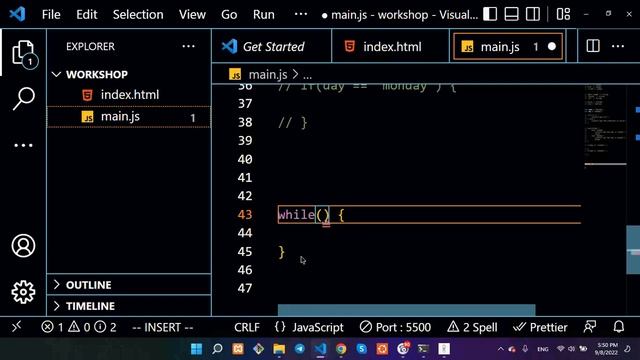This screenshot has height=360, width=640.
Task: Open the Manage gear icon
Action: pyautogui.click(x=23, y=292)
